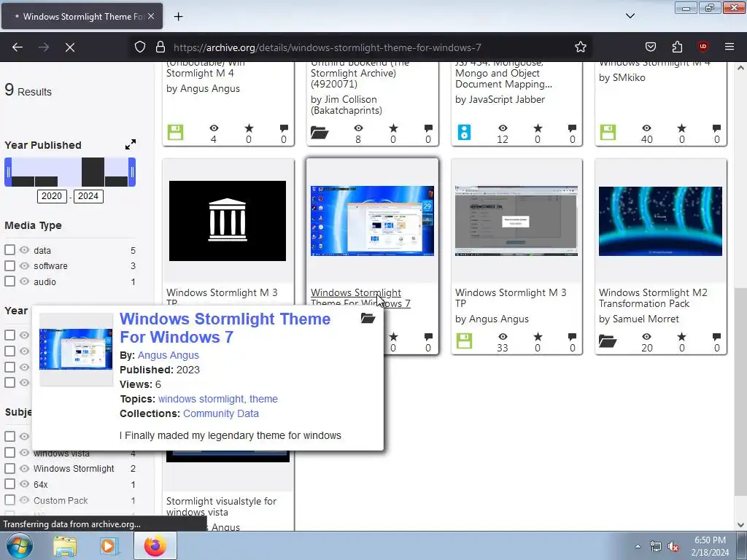Screen dimensions: 747x560
Task: Click the audio speaker icon on JavaScript Jabber card
Action: (464, 133)
